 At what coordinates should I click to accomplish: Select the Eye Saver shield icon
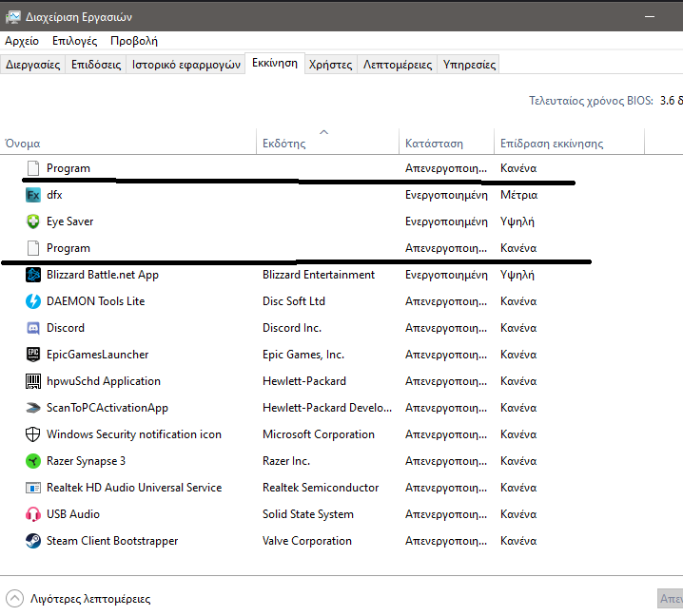(x=33, y=221)
